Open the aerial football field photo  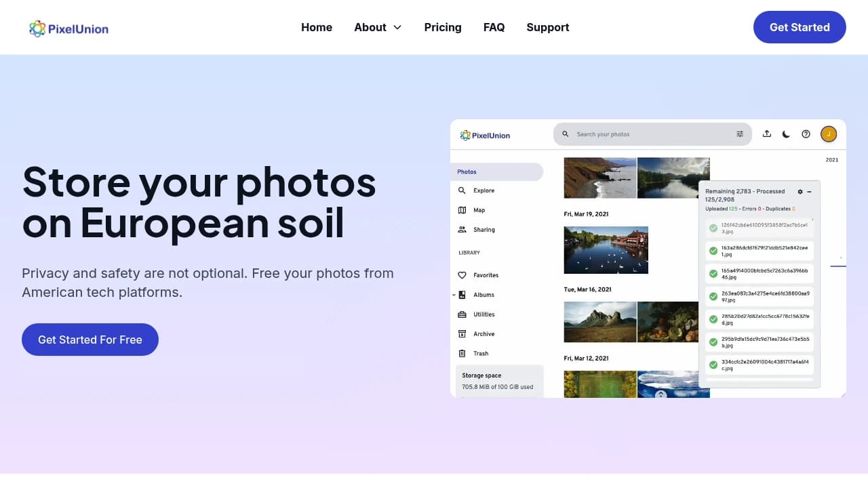[600, 384]
